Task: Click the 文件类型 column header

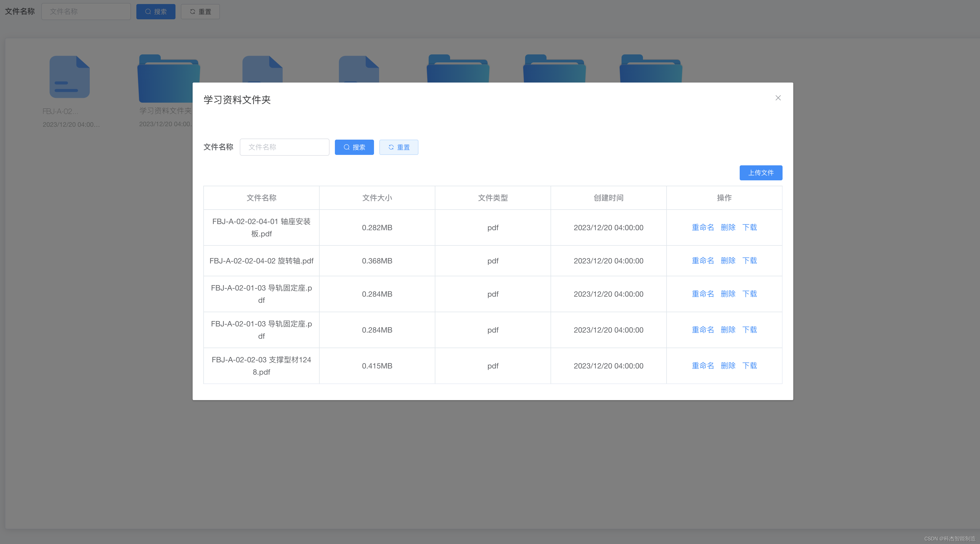Action: [x=493, y=198]
